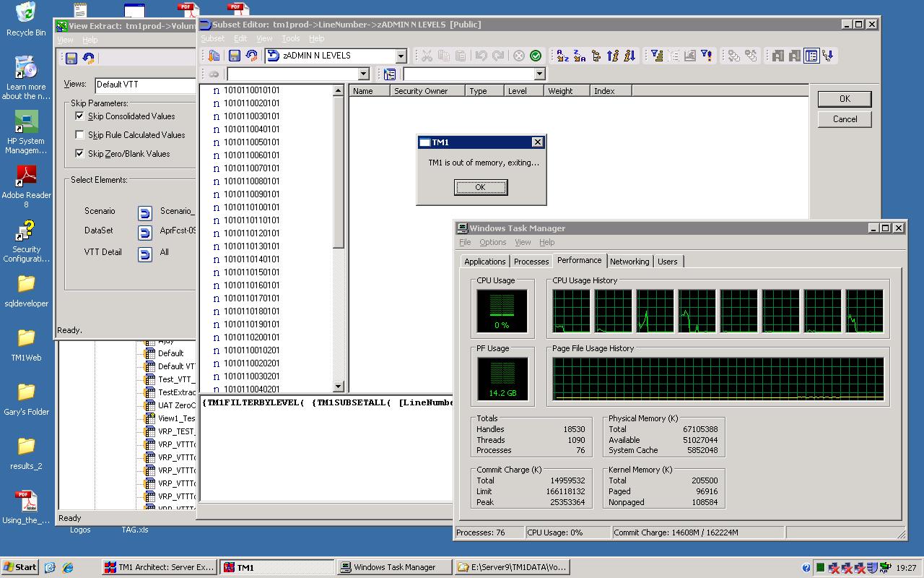Open the empty alias dropdown beside the link icon
This screenshot has height=578, width=924.
pyautogui.click(x=363, y=74)
